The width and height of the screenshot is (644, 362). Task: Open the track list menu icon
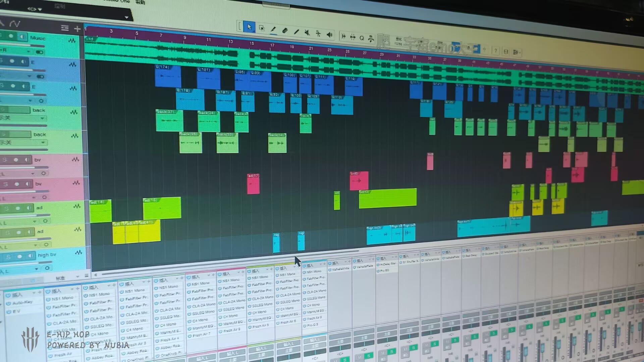point(65,28)
